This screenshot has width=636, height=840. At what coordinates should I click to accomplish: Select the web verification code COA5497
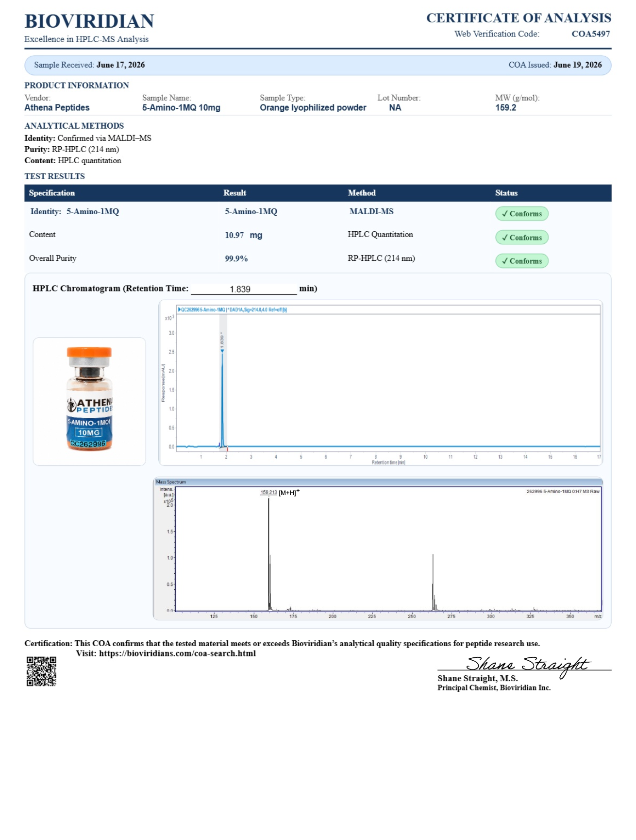point(590,34)
